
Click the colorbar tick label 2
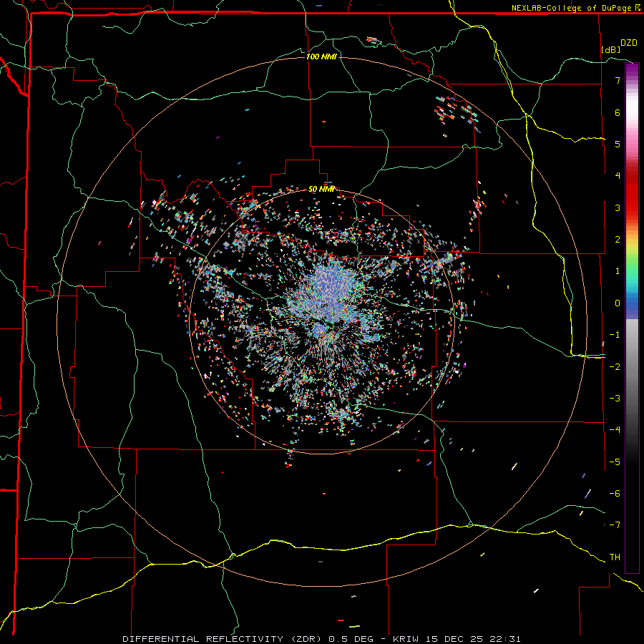pos(618,240)
